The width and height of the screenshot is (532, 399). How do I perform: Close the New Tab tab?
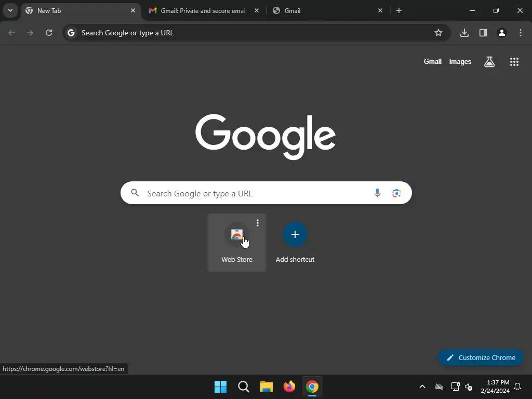[x=133, y=10]
